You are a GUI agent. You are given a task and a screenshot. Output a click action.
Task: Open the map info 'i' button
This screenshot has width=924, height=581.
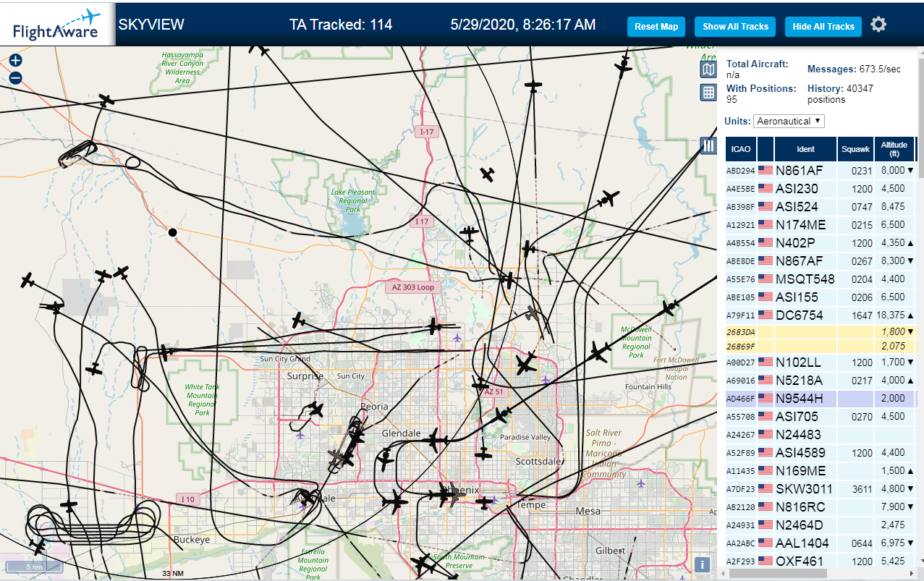(x=701, y=565)
